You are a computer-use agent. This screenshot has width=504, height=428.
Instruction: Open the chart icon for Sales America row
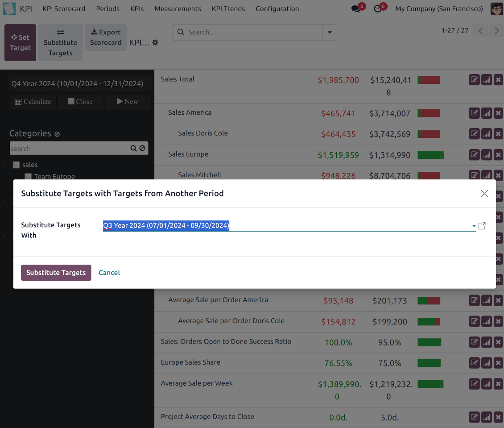[487, 113]
